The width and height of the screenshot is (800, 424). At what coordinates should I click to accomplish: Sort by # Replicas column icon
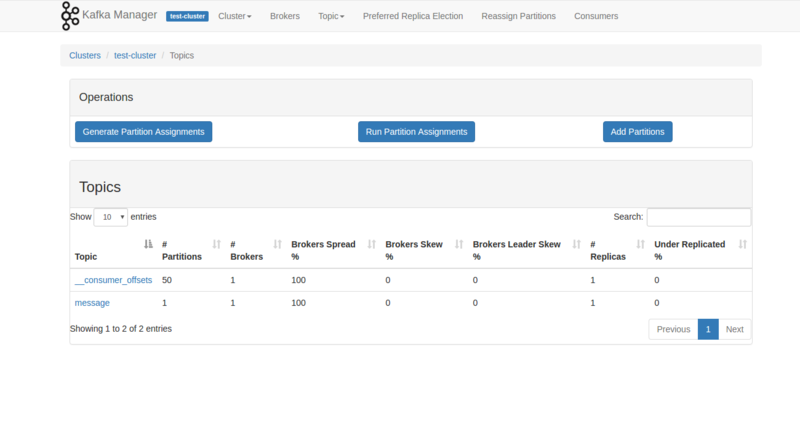click(640, 244)
